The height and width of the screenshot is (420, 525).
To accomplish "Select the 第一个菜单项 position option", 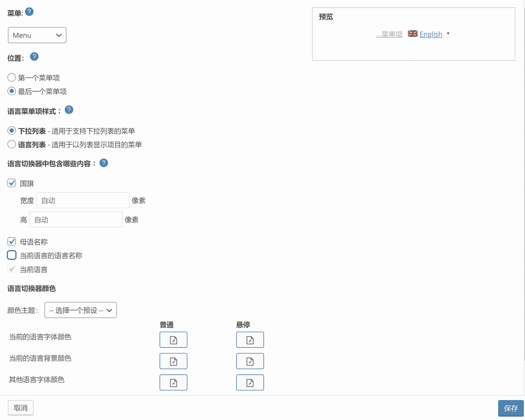I will click(11, 77).
